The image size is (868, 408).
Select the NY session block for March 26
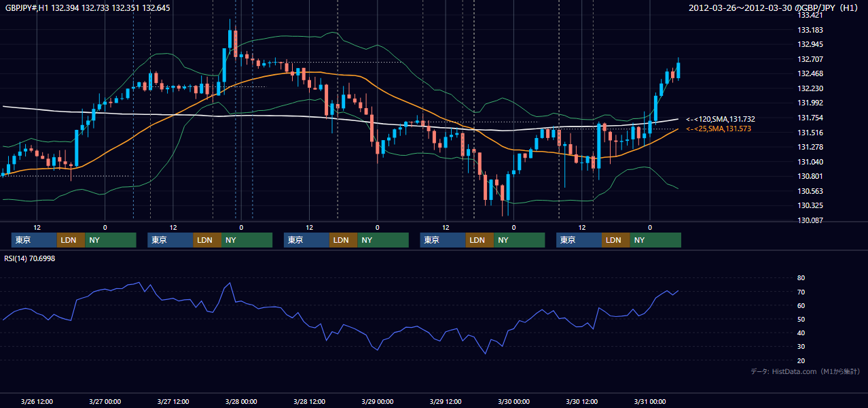click(x=111, y=240)
